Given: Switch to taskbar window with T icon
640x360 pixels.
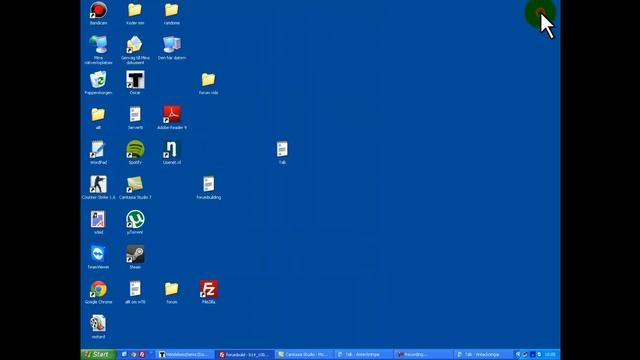Looking at the screenshot, I should 185,355.
